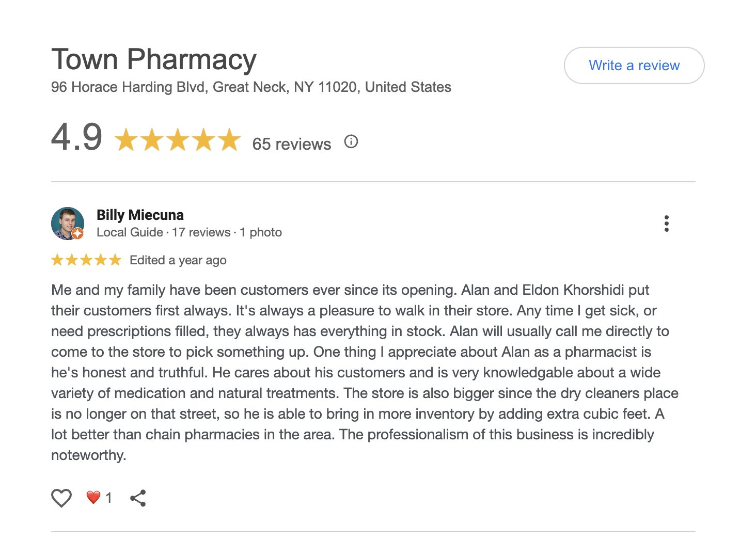This screenshot has height=540, width=756.
Task: Click the 4.9 overall rating number
Action: [x=77, y=137]
